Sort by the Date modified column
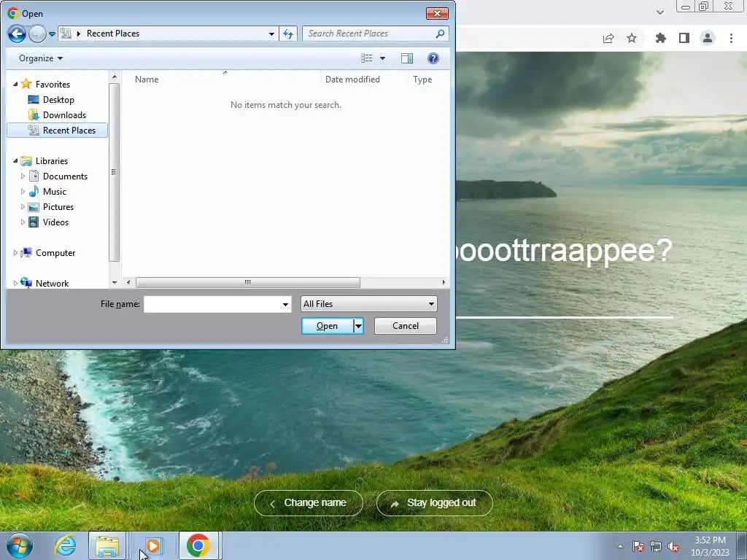747x560 pixels. point(352,79)
